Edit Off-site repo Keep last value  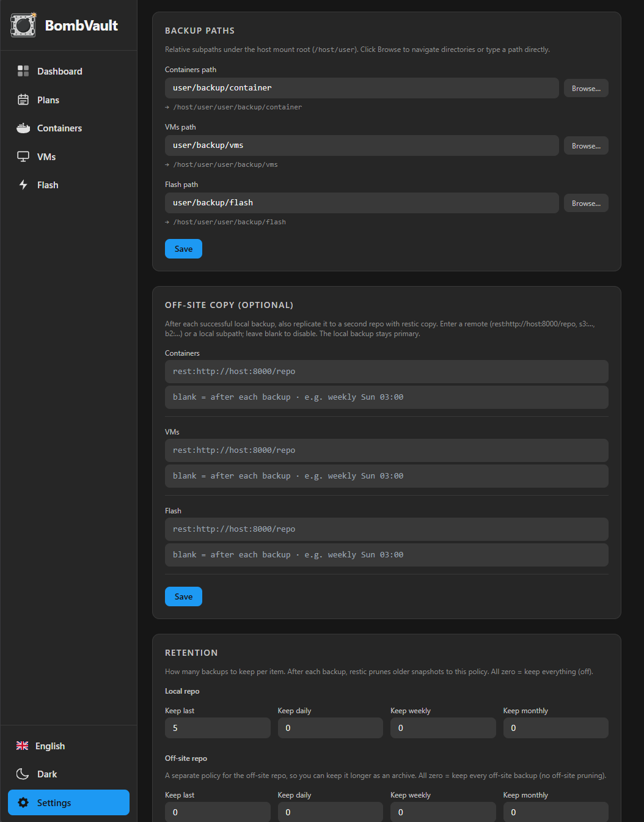[218, 812]
